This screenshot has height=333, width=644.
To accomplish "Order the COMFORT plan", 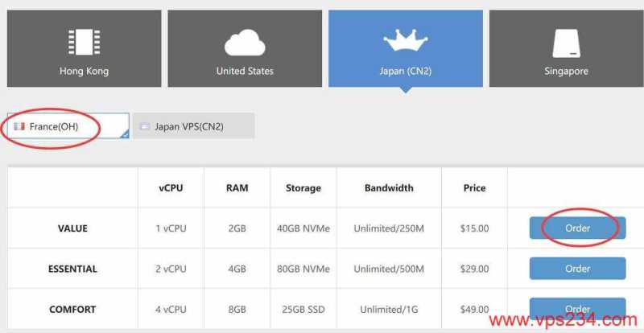I will point(577,308).
